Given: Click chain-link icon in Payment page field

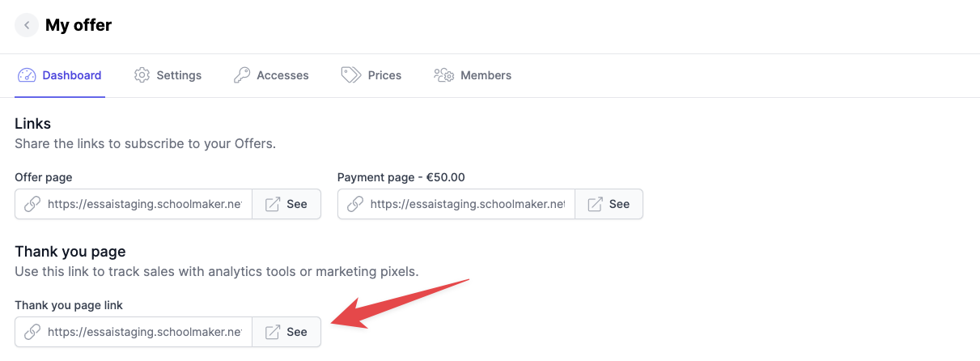Looking at the screenshot, I should 354,204.
